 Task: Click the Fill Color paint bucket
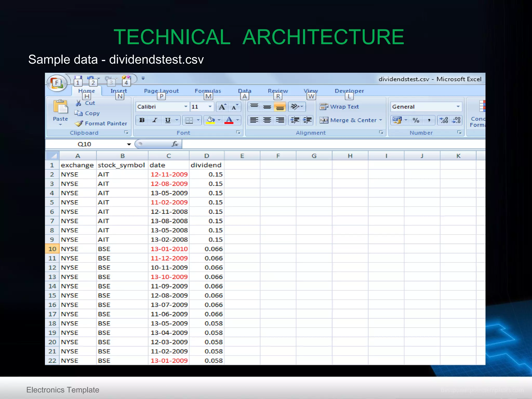210,120
